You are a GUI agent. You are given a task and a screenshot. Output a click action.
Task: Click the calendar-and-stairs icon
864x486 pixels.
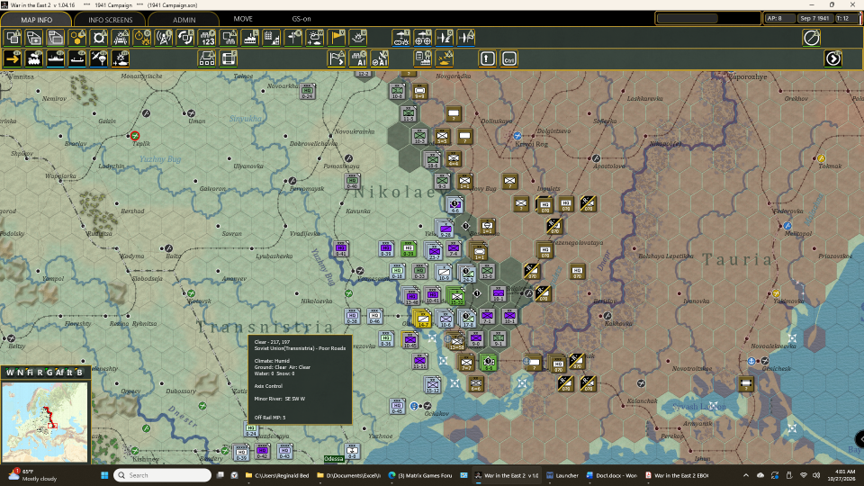(x=272, y=37)
